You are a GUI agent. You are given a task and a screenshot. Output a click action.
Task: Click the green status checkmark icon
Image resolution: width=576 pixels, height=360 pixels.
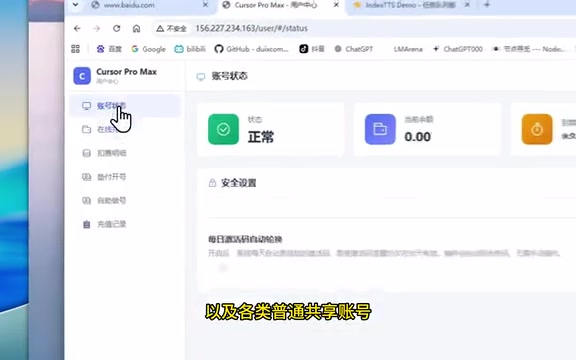(223, 129)
